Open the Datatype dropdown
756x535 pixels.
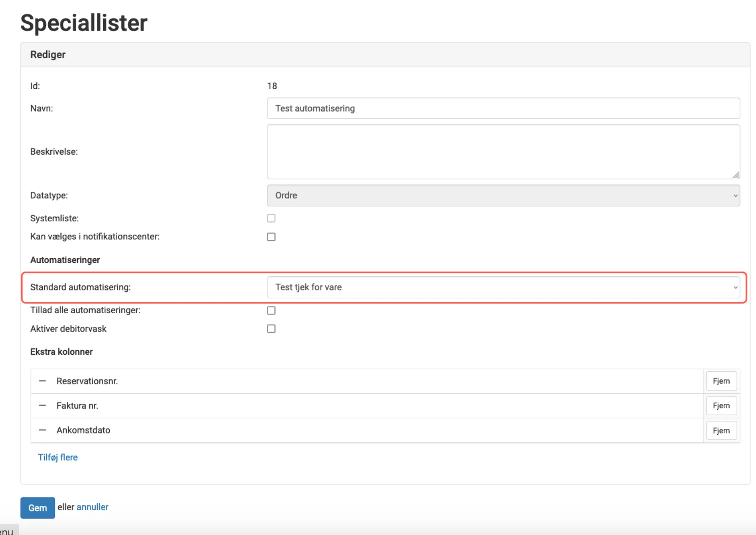tap(503, 195)
